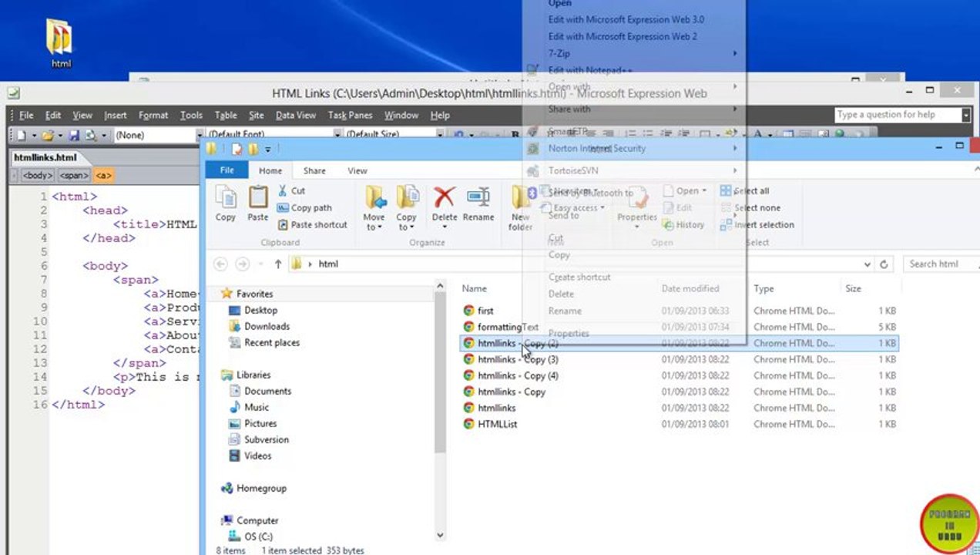Click the Refresh icon beside address bar
Screen dimensions: 980x555
point(884,264)
